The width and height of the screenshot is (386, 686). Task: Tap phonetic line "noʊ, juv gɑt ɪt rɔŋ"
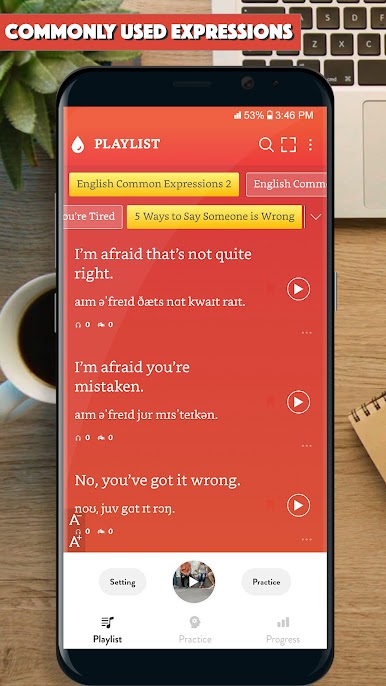125,509
